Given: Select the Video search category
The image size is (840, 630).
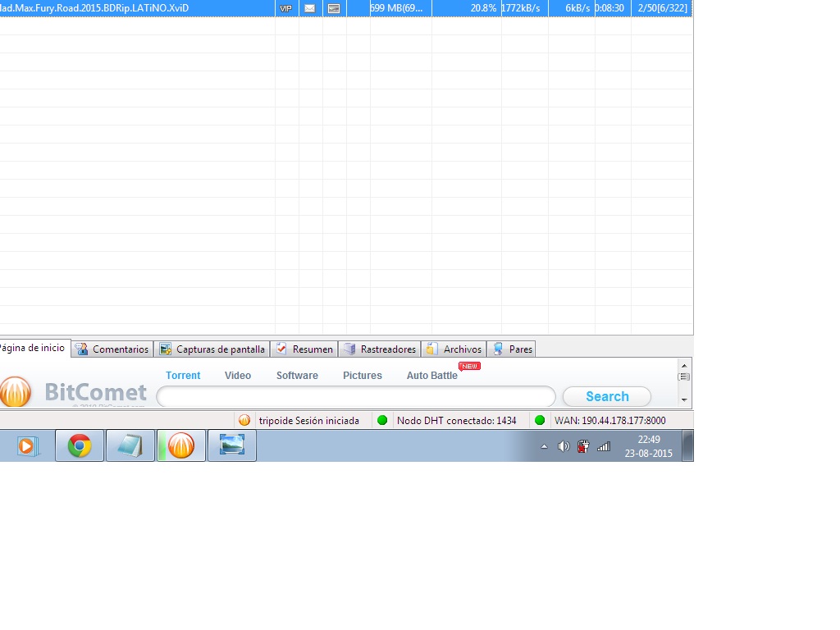Looking at the screenshot, I should pyautogui.click(x=238, y=376).
